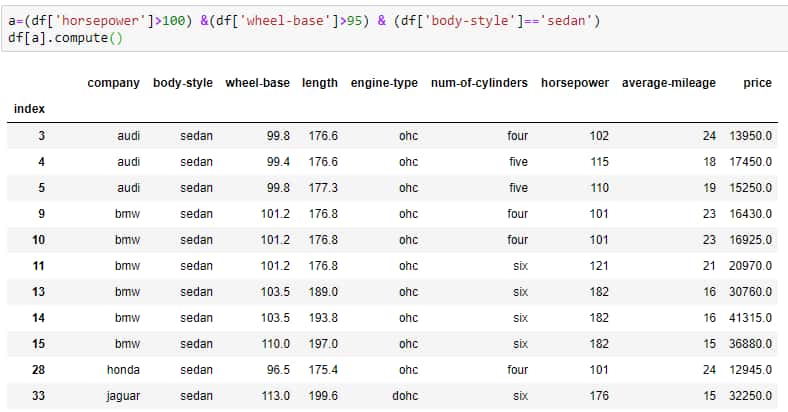Click horsepower value 102
788x412 pixels.
click(x=599, y=136)
